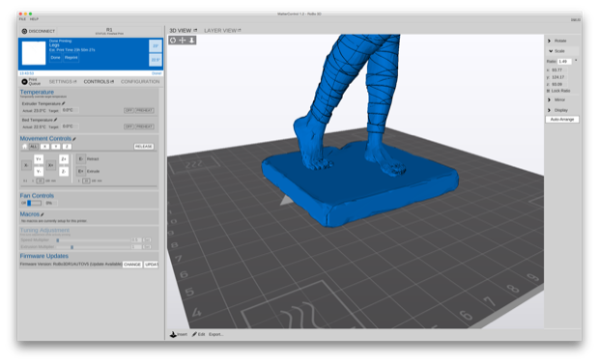599x364 pixels.
Task: Switch to the CONTROLS tab
Action: 97,82
